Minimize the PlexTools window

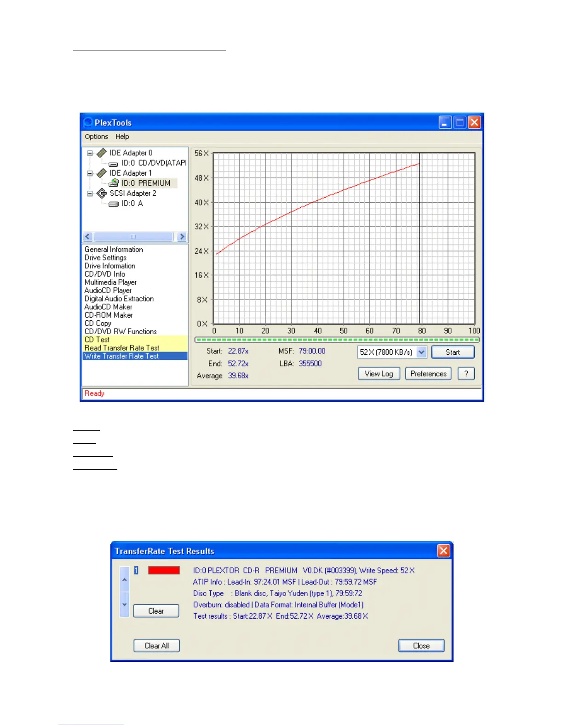click(445, 122)
